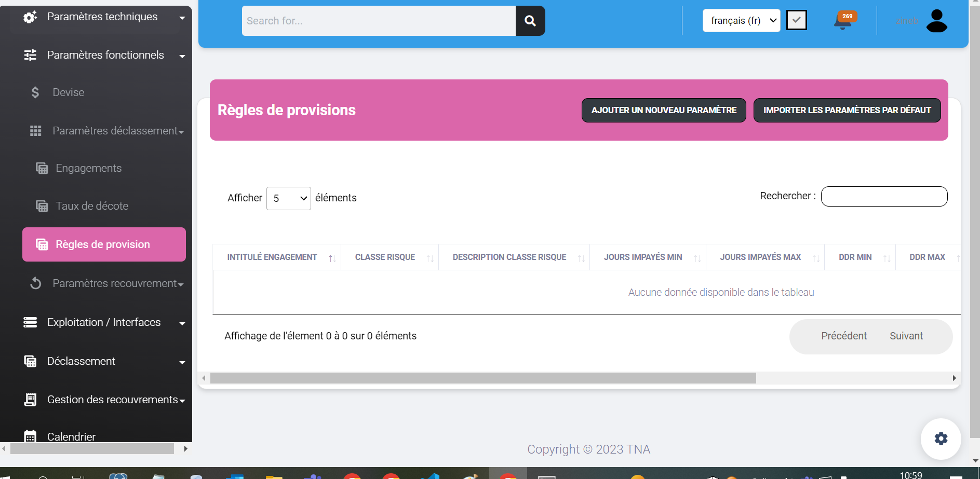
Task: Open the français language dropdown
Action: 741,21
